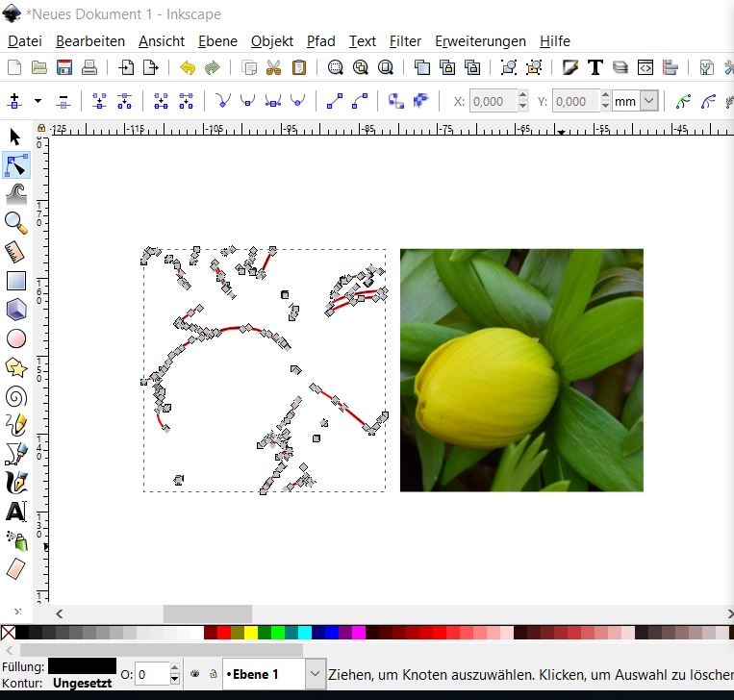Select the Star polygon tool
Viewport: 734px width, 700px height.
16,367
